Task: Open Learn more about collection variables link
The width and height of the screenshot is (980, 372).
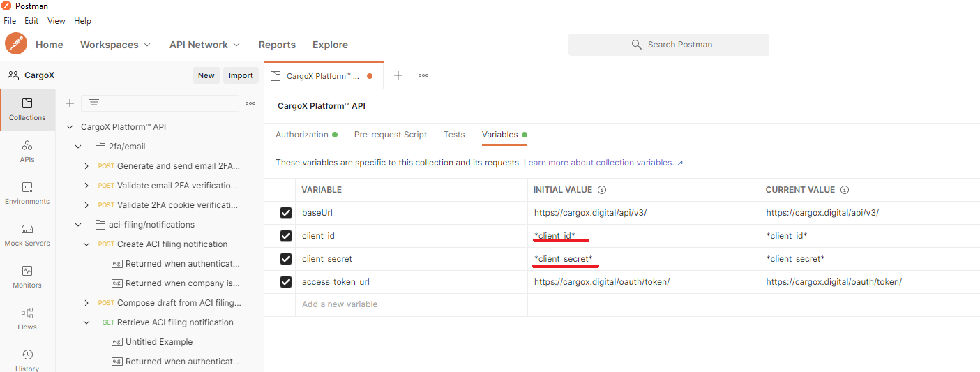Action: pos(603,163)
